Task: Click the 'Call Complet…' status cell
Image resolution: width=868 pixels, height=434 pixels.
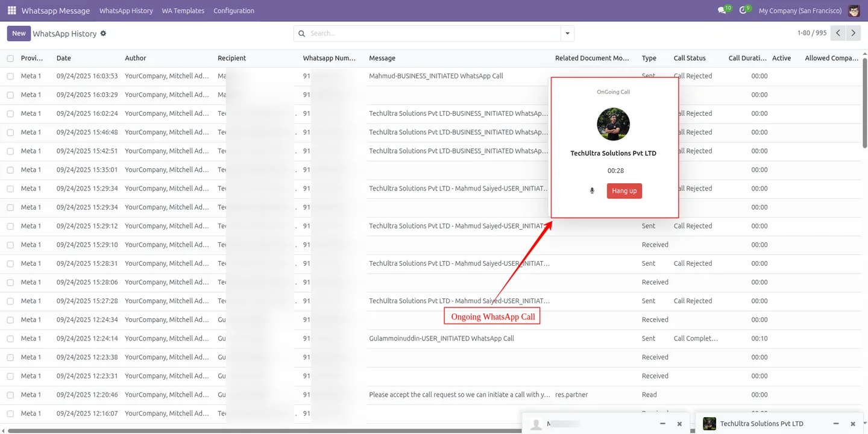Action: (x=696, y=339)
